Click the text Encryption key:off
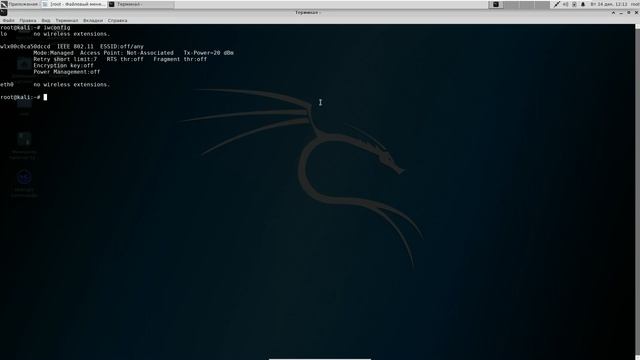The image size is (640, 360). point(64,66)
